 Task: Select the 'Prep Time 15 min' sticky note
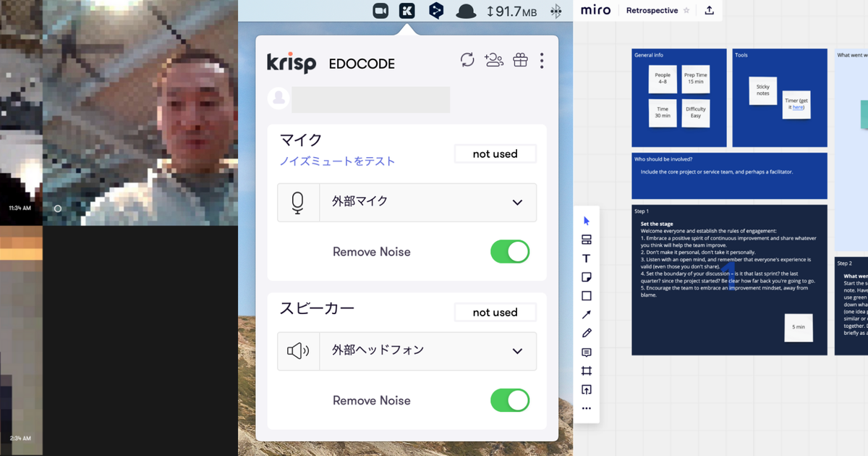point(696,79)
